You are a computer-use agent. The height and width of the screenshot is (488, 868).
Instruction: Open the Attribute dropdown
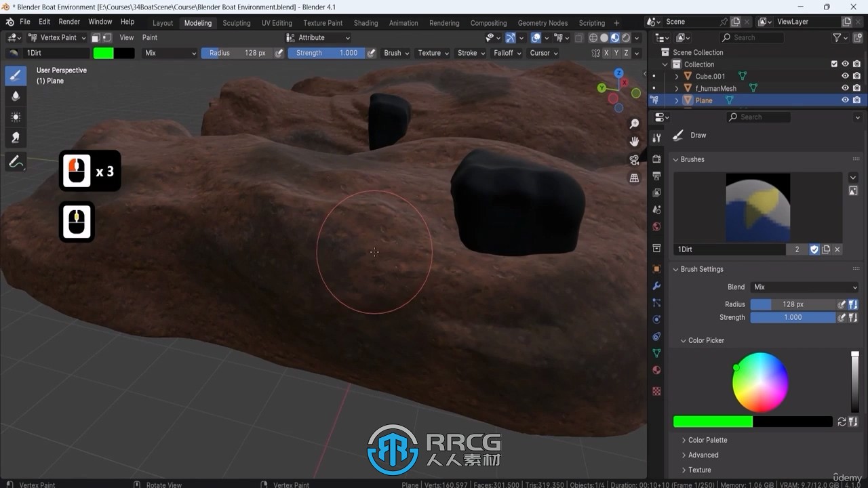[319, 38]
